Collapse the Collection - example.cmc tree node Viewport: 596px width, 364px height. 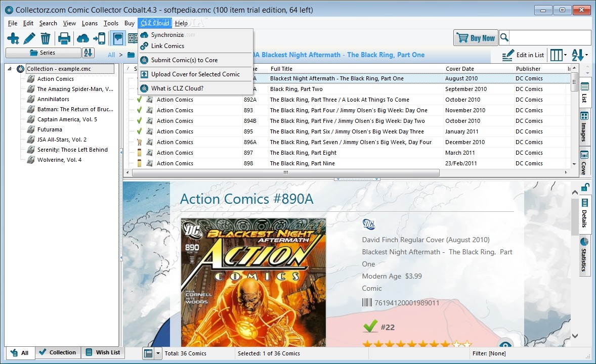10,69
